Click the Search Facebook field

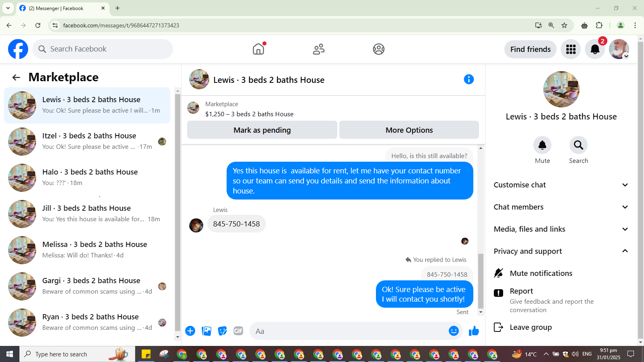click(x=103, y=49)
